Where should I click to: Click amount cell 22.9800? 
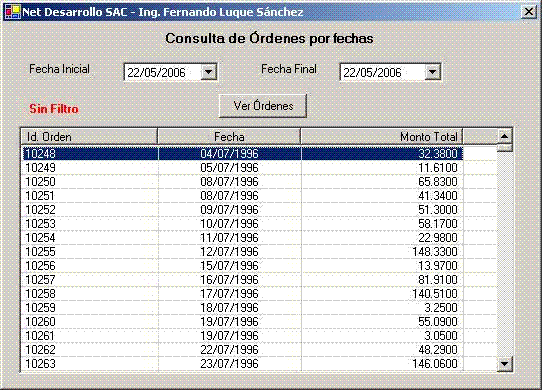point(382,238)
